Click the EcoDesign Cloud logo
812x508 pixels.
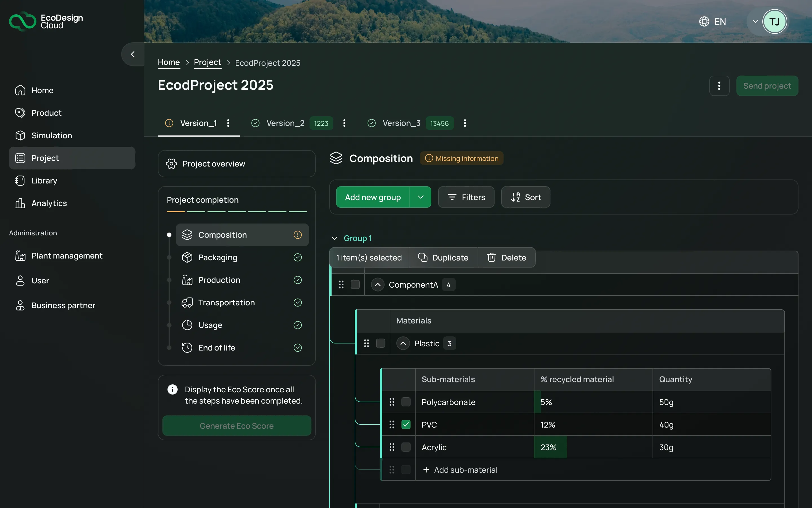click(46, 21)
